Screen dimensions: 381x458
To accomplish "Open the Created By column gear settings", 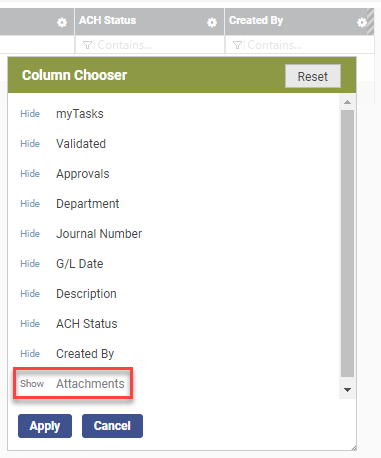I will [x=362, y=22].
